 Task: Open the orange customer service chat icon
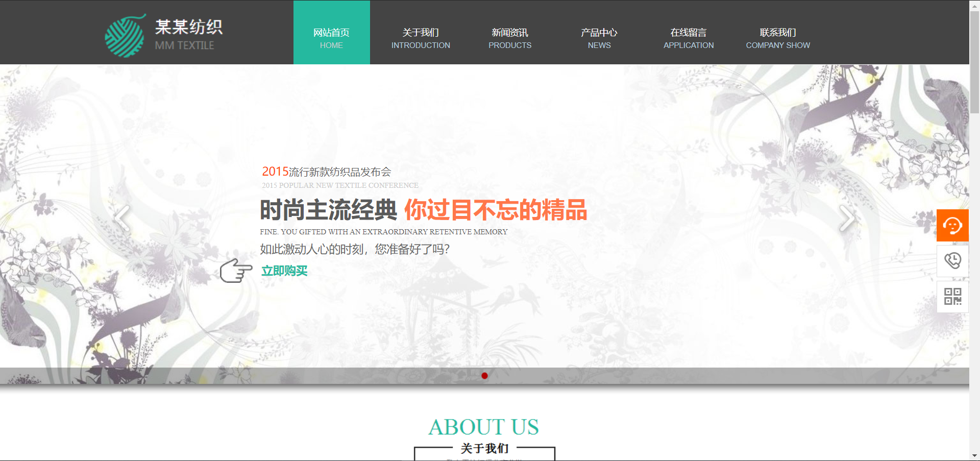click(952, 225)
